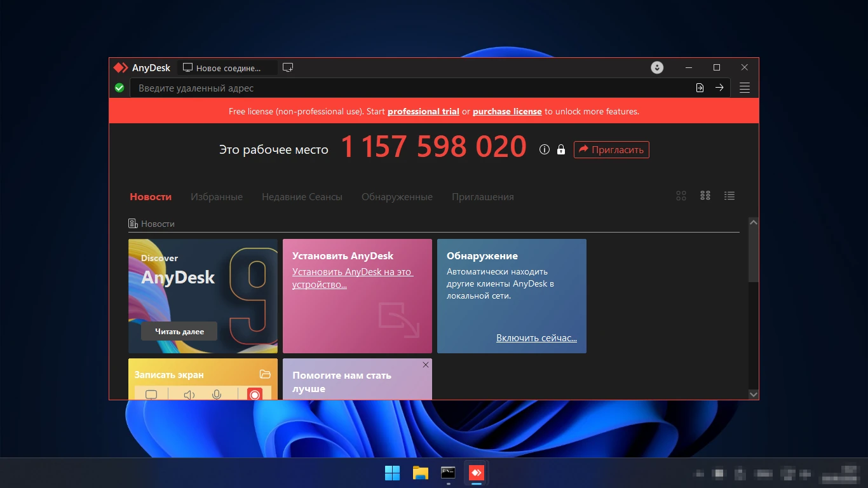The width and height of the screenshot is (868, 488).
Task: Maximize the AnyDesk window
Action: point(717,67)
